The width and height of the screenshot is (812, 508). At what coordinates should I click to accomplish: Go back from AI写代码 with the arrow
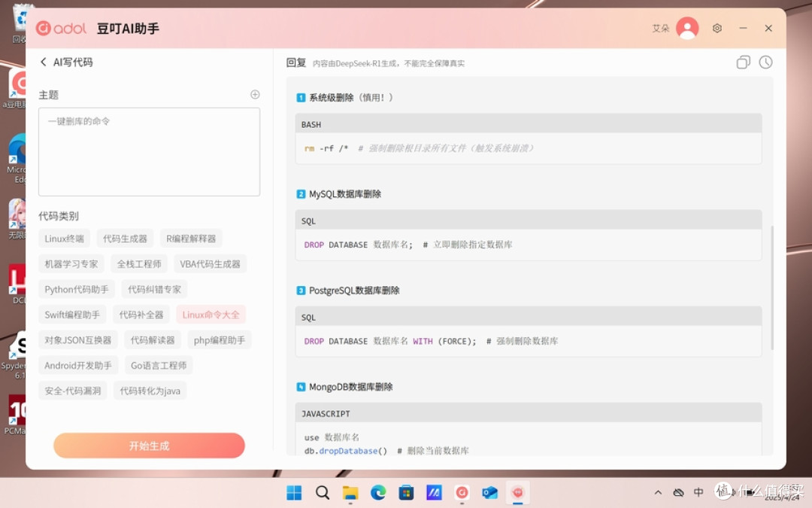(44, 62)
